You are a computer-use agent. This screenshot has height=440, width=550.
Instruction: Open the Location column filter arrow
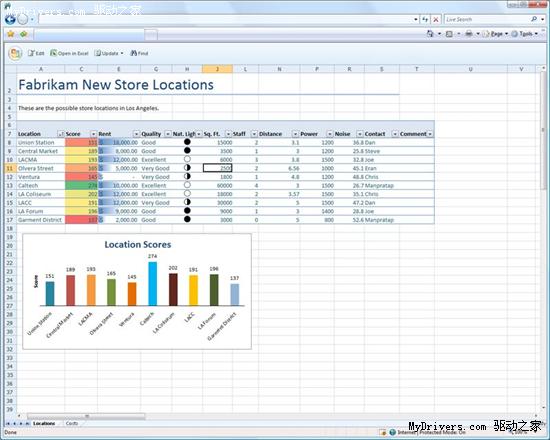click(x=61, y=134)
